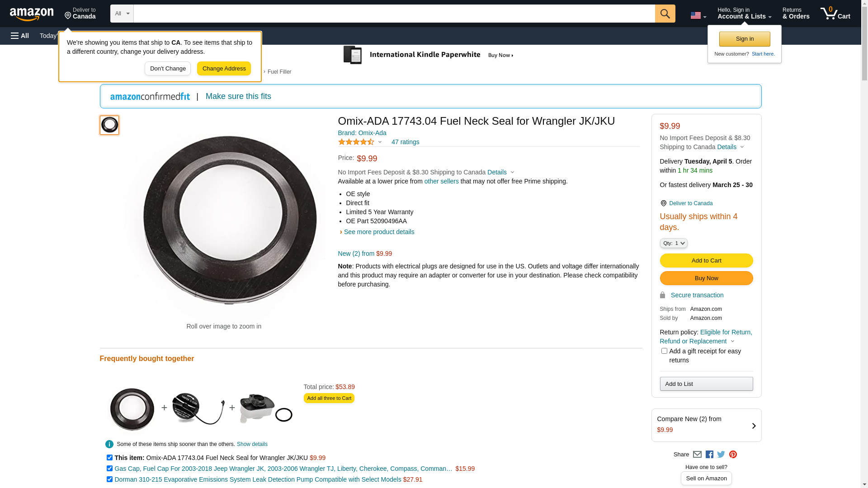Uncheck the 'This item' Omix-ADA checkbox
This screenshot has height=488, width=868.
click(x=109, y=458)
